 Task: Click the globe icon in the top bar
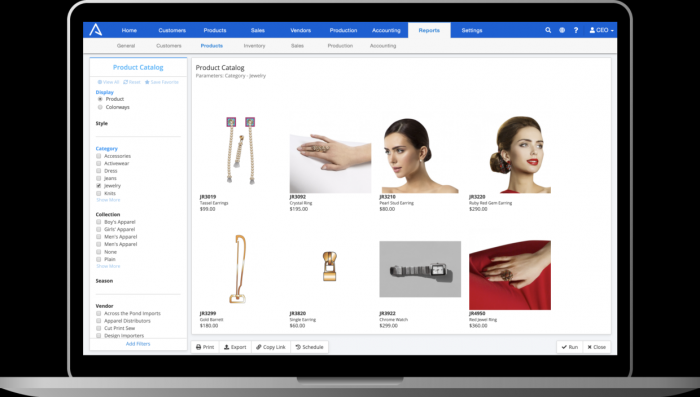(562, 30)
